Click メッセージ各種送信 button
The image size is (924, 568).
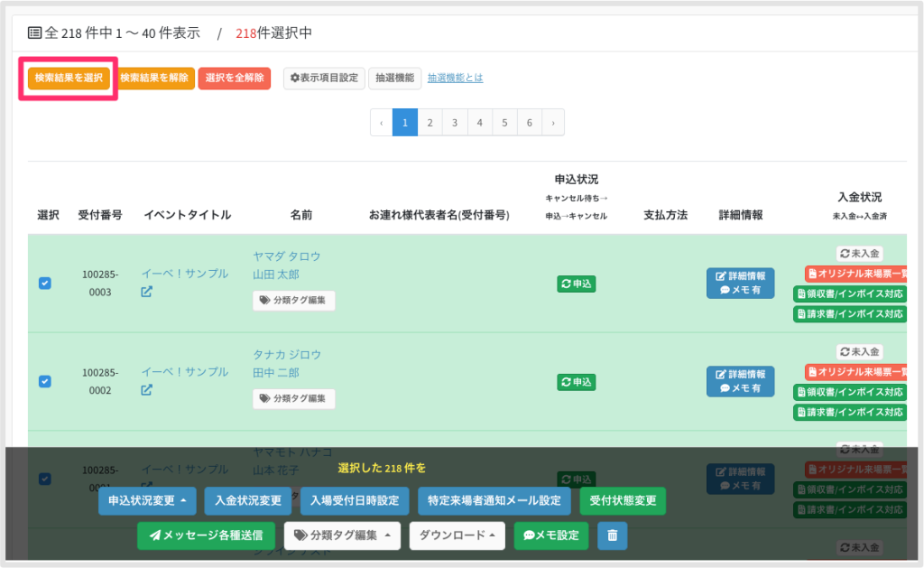(x=207, y=535)
